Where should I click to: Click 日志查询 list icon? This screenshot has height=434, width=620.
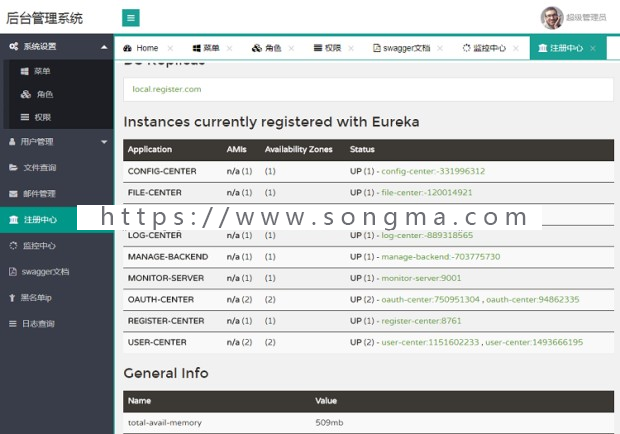pyautogui.click(x=13, y=324)
